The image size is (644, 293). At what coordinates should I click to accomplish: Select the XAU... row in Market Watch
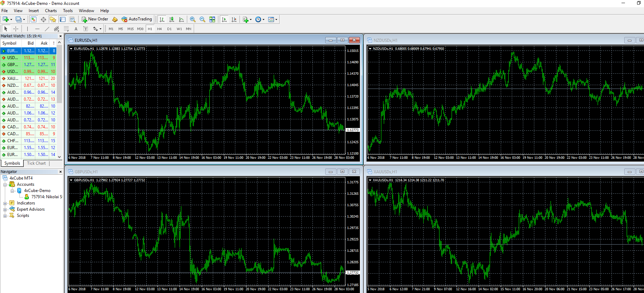pos(28,79)
